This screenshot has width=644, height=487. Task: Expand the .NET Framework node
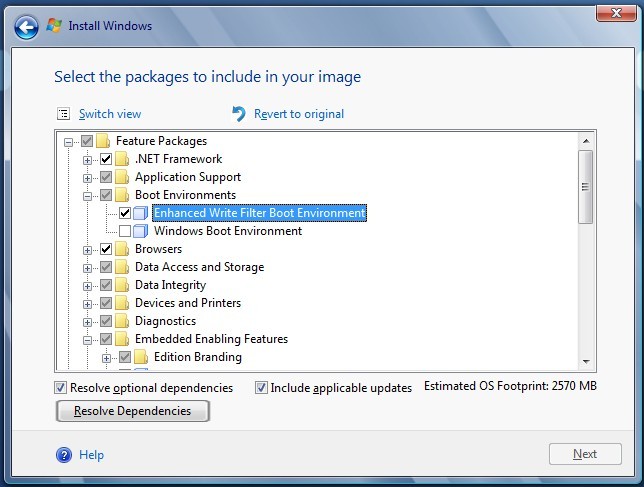click(87, 160)
